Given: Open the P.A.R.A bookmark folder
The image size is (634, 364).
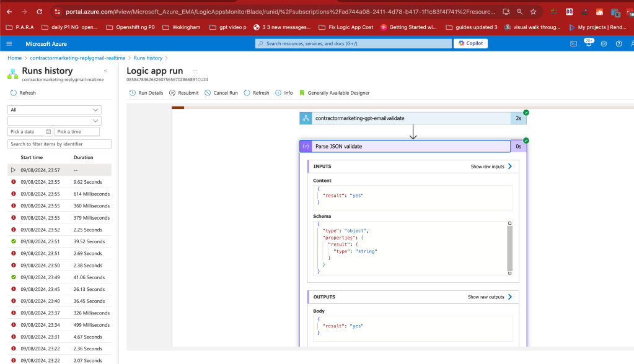Looking at the screenshot, I should [20, 27].
